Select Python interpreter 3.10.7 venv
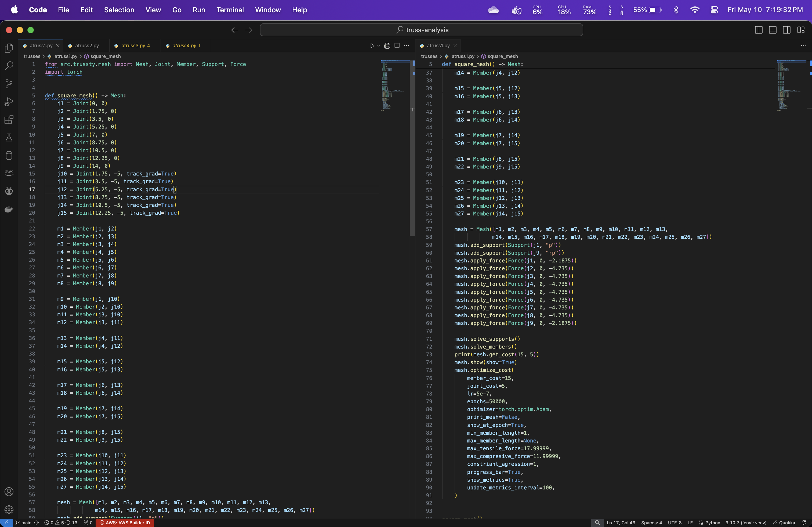This screenshot has height=527, width=812. pos(746,522)
